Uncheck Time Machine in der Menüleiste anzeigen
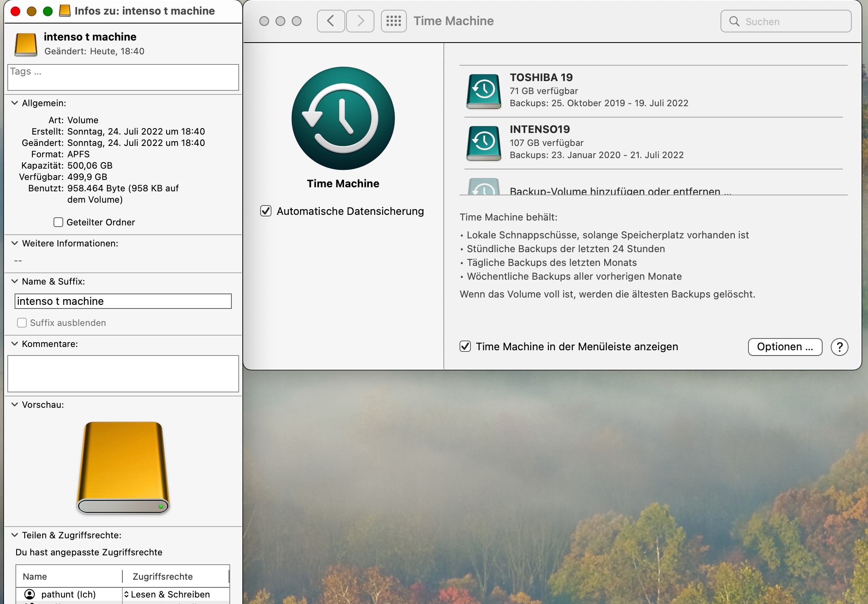Viewport: 868px width, 604px height. click(465, 347)
